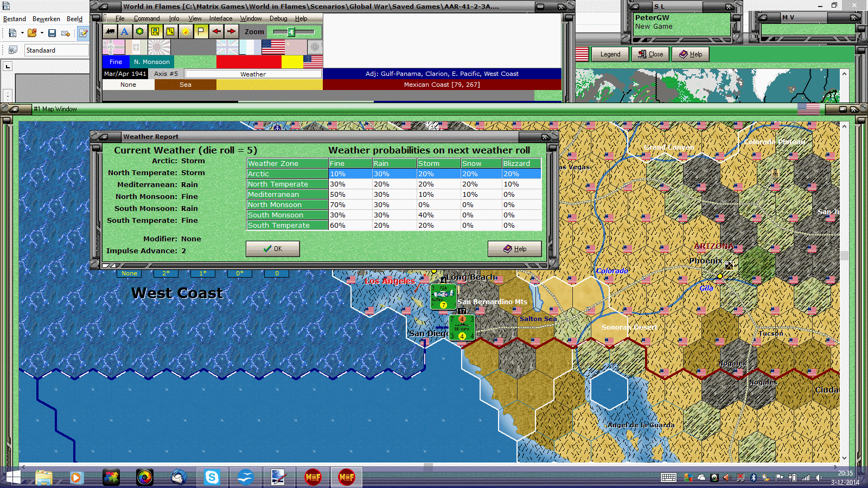Toggle the yellow square-with-numbers toolbar button
Image resolution: width=868 pixels, height=488 pixels.
coord(170,31)
